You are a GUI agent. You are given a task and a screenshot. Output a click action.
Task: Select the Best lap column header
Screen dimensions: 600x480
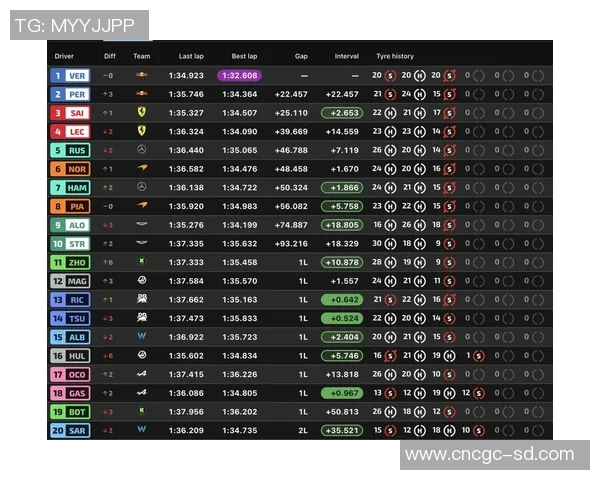(244, 56)
